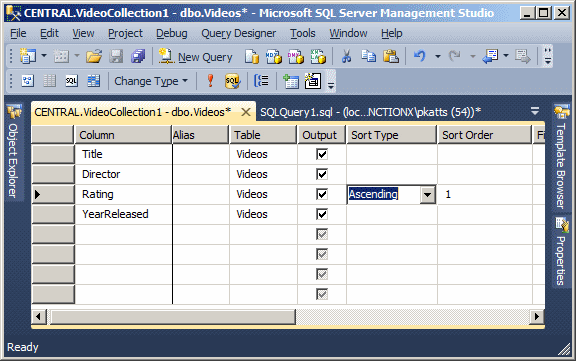The width and height of the screenshot is (576, 361).
Task: Click the Add Group By icon
Action: coord(261,80)
